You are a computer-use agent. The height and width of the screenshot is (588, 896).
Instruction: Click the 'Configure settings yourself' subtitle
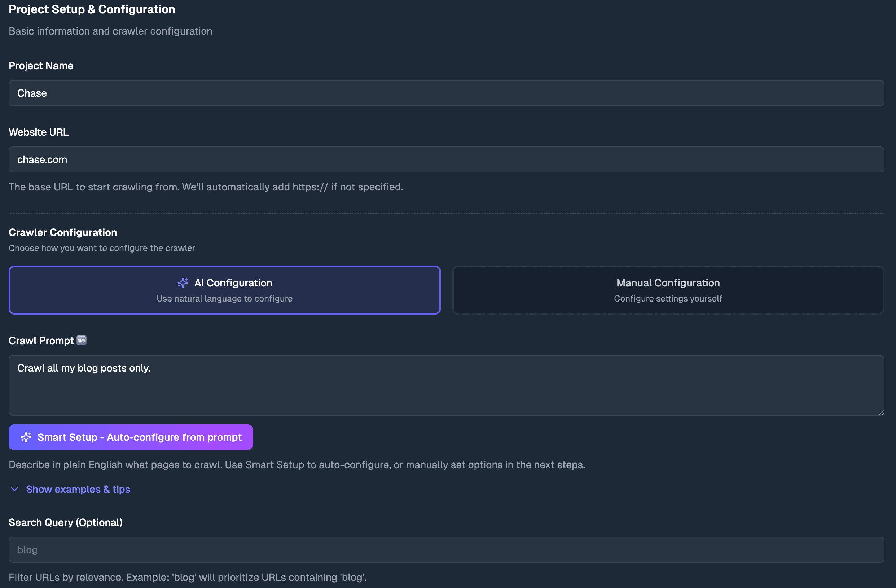[x=668, y=299]
